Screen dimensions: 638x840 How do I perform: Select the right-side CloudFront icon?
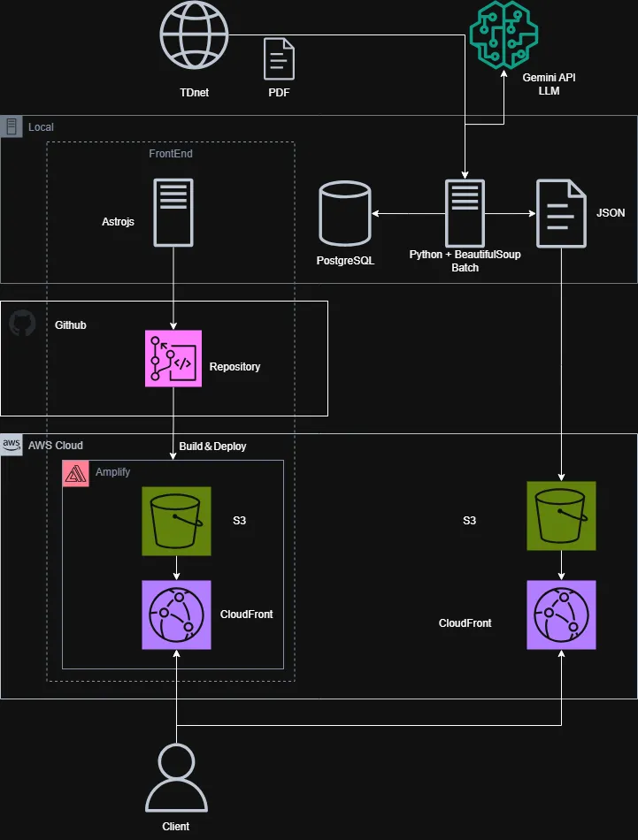click(561, 615)
